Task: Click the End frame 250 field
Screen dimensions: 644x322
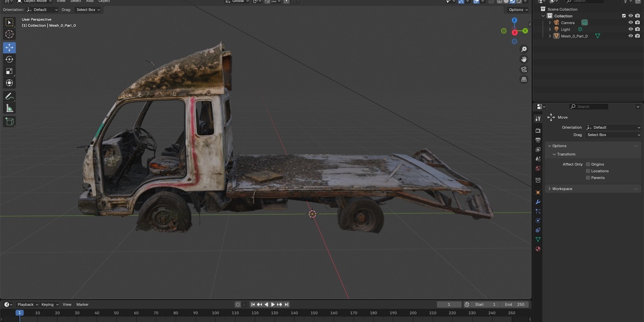Action: (x=514, y=304)
